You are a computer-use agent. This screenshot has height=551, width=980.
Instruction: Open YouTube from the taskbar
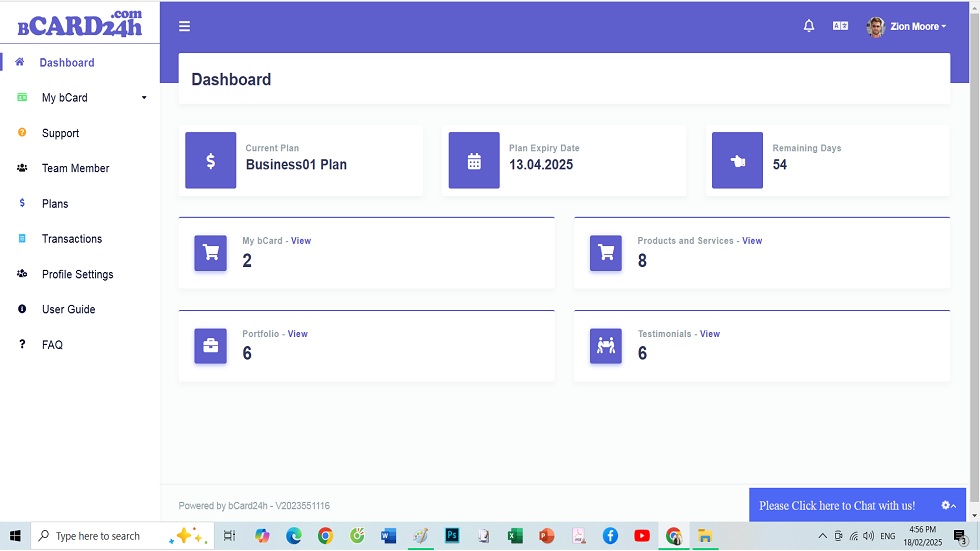point(642,536)
